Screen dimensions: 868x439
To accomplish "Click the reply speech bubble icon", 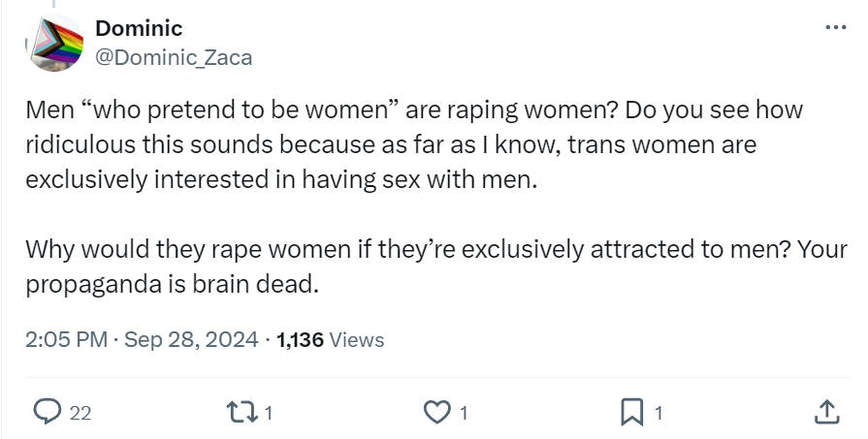I will coord(48,412).
